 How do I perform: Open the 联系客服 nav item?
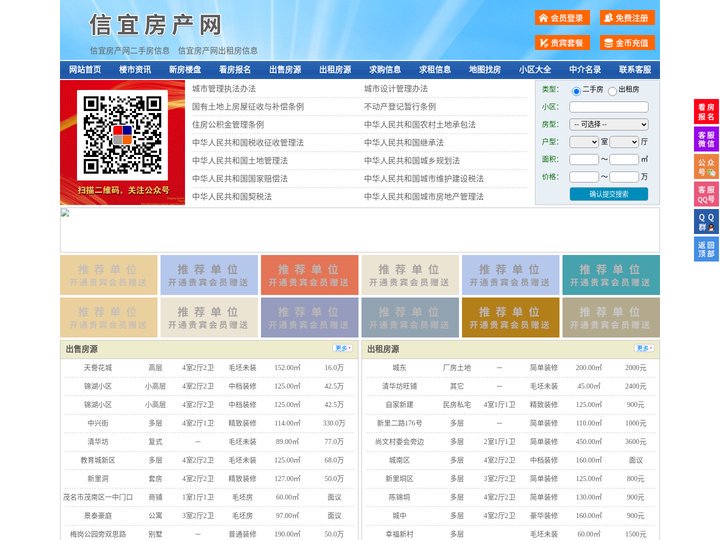(x=635, y=70)
